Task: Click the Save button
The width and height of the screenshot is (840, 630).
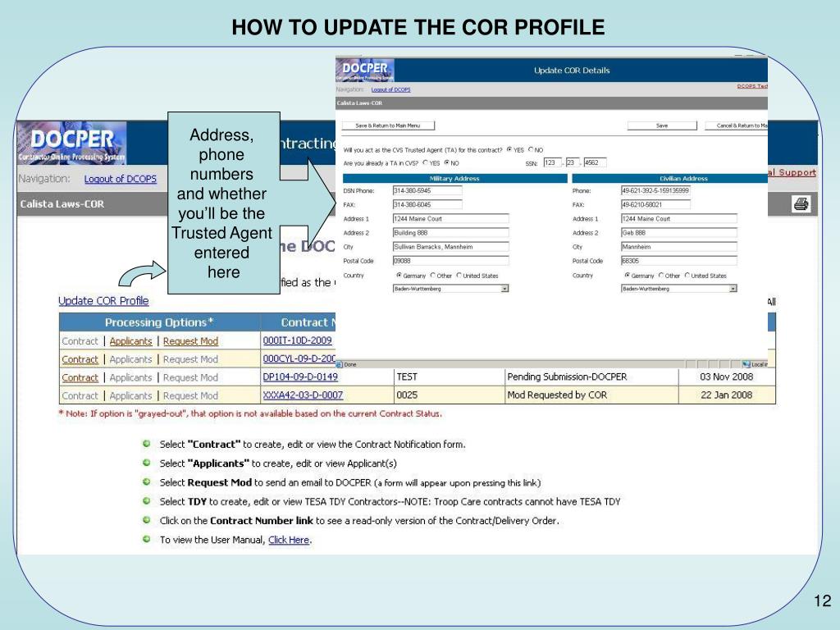Action: click(662, 126)
